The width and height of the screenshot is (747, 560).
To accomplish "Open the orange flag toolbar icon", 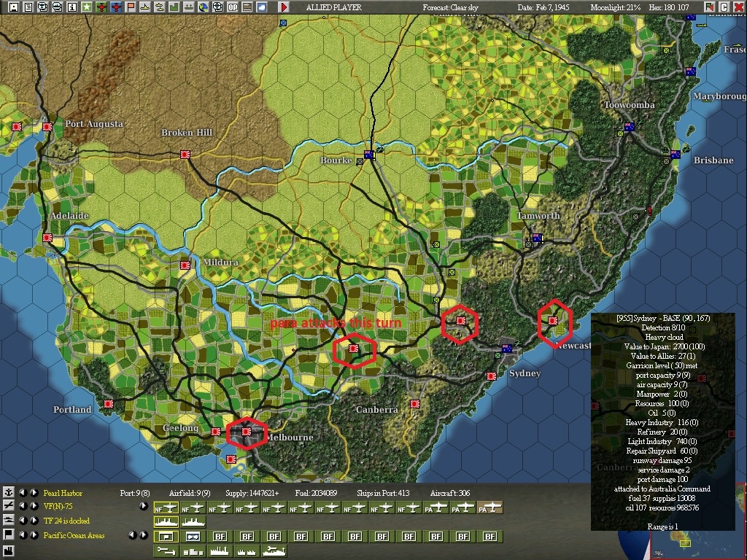I will pos(130,7).
